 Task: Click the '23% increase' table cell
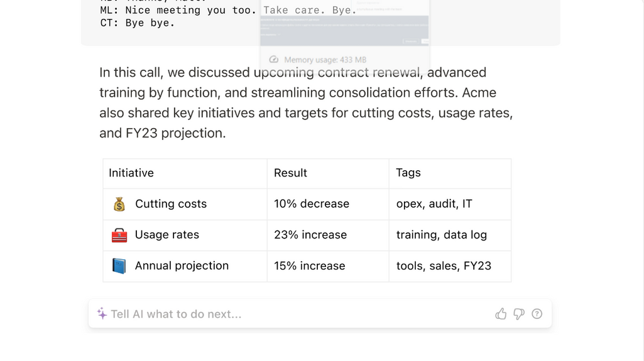pyautogui.click(x=328, y=235)
